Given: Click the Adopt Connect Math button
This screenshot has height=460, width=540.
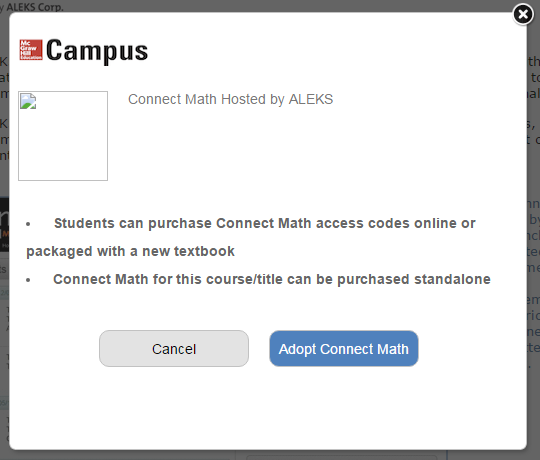Looking at the screenshot, I should tap(344, 348).
